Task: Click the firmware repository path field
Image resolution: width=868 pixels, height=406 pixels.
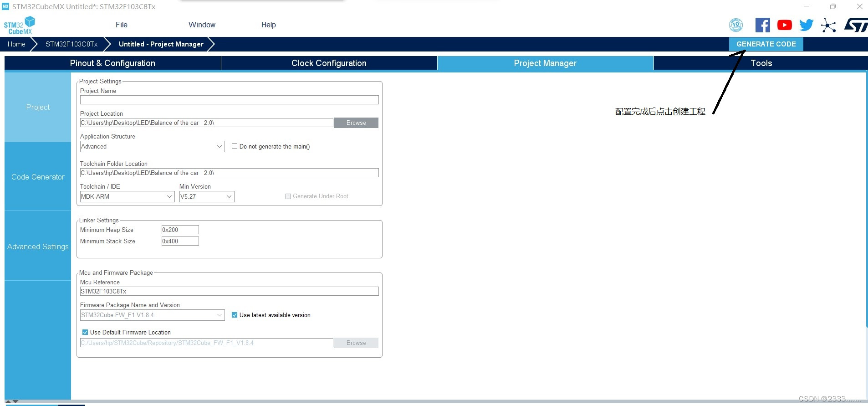Action: tap(207, 343)
